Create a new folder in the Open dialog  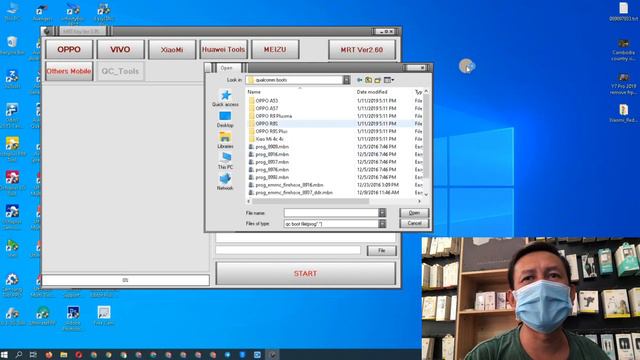378,80
